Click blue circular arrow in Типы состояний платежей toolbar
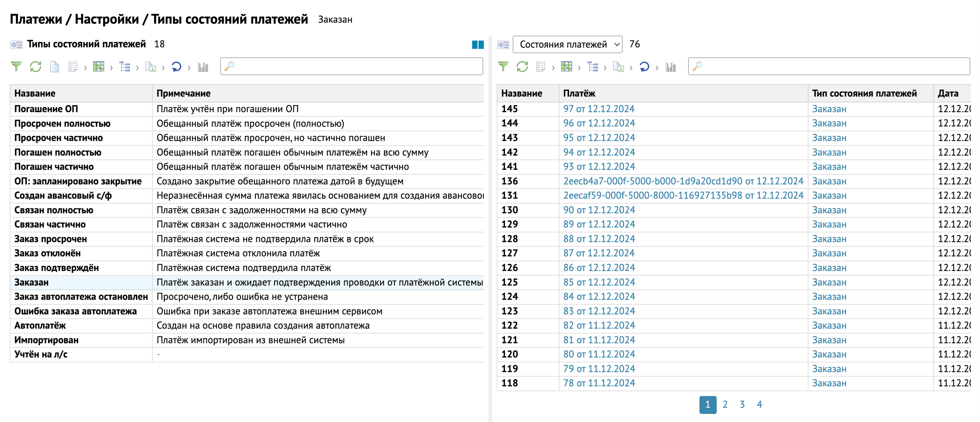 (177, 67)
